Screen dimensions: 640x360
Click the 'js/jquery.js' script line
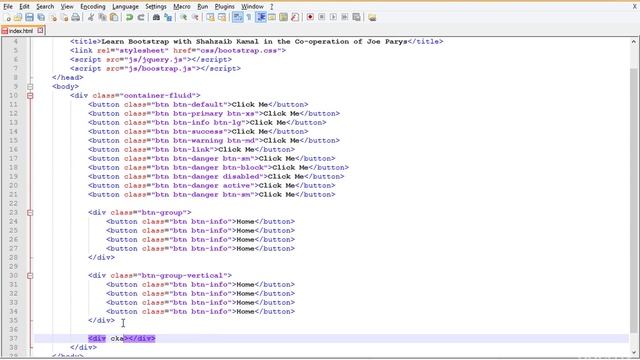point(151,60)
